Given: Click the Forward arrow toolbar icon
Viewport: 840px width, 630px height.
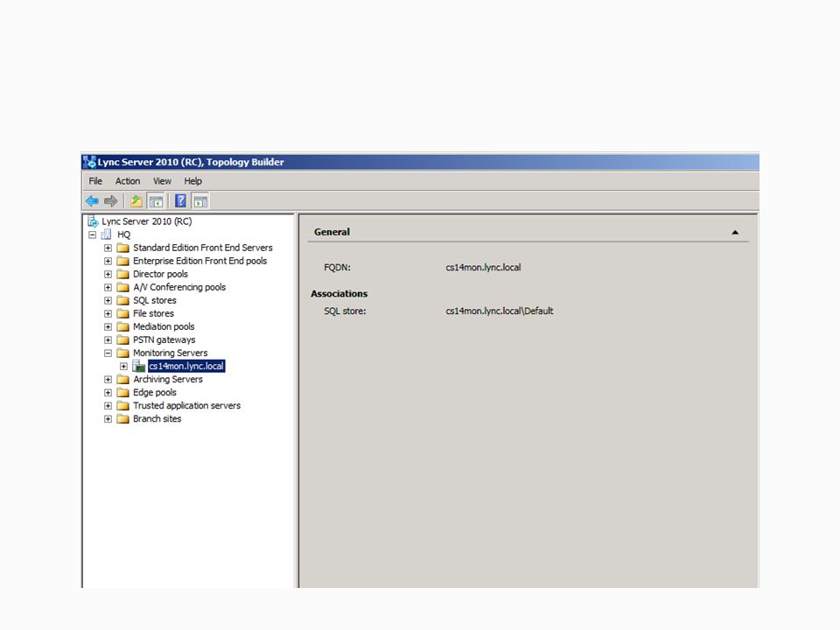Looking at the screenshot, I should click(x=111, y=201).
